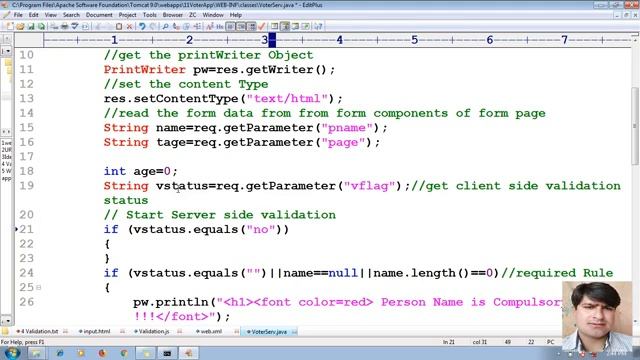Open the Search menu

[x=71, y=15]
